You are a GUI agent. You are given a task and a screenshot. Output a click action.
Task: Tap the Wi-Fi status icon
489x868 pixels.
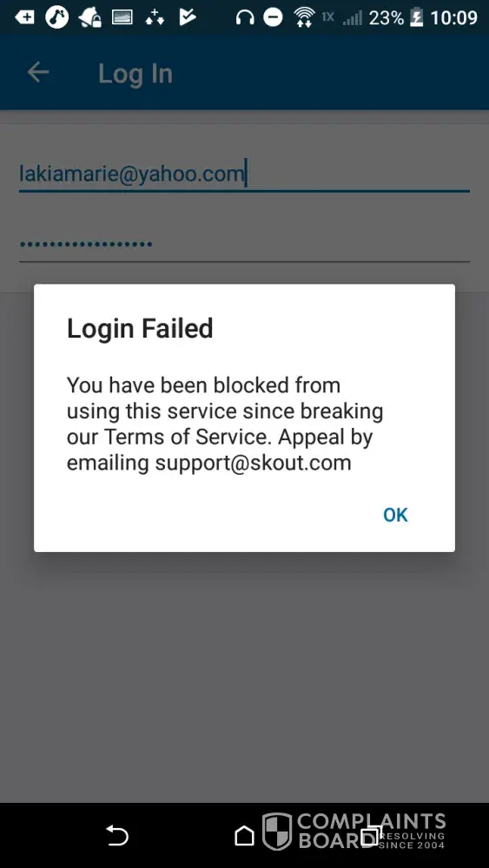(304, 17)
